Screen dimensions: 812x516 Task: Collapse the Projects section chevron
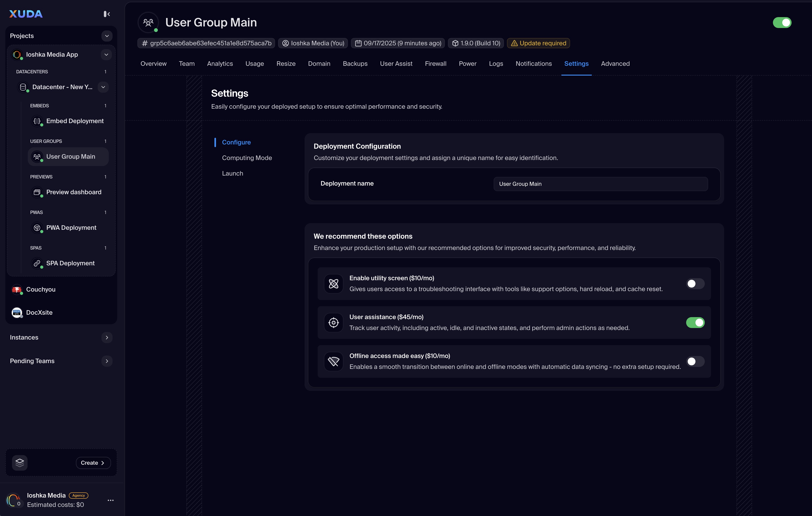pyautogui.click(x=107, y=36)
